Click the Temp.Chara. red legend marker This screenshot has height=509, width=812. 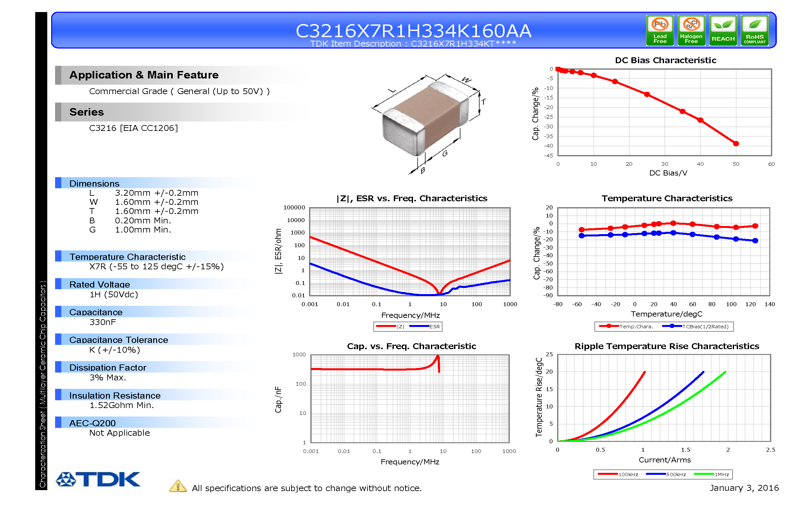tap(609, 326)
